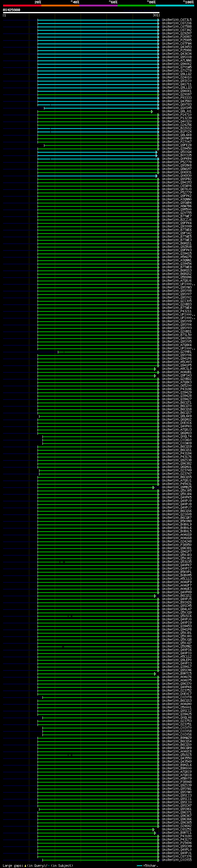Image resolution: width=197 pixels, height=868 pixels.
Task: Click the cyan ~100% identity legend bar
Action: click(175, 6)
